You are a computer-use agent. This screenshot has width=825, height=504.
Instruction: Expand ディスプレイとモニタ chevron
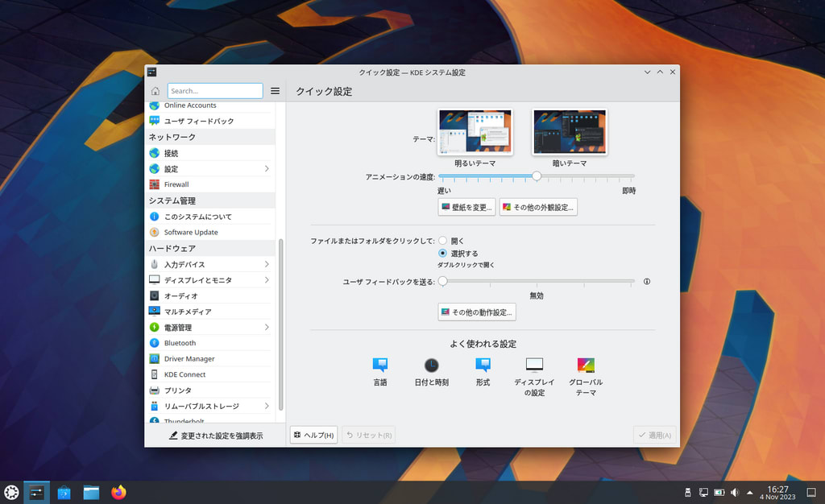pyautogui.click(x=267, y=280)
